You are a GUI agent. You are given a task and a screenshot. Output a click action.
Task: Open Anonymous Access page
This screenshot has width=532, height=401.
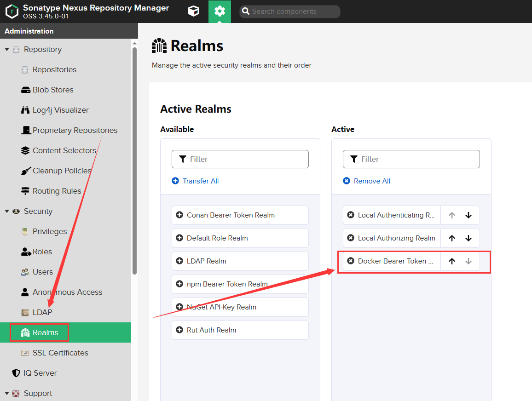(67, 292)
